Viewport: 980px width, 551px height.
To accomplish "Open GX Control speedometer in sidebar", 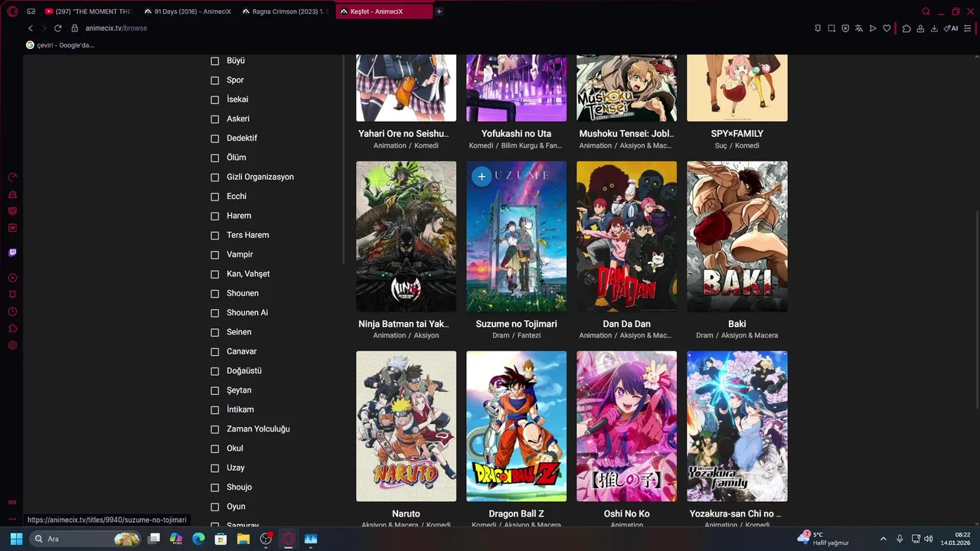I will 12,178.
